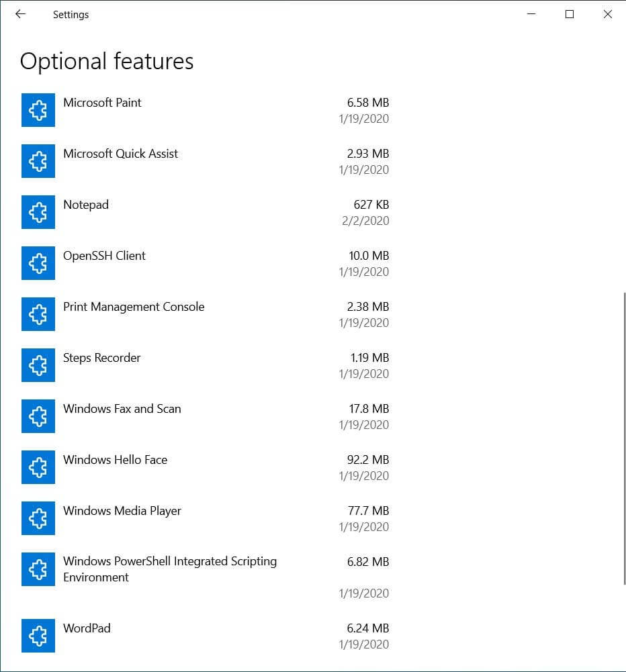Click the Windows Fax and Scan icon
This screenshot has height=672, width=626.
coord(38,416)
